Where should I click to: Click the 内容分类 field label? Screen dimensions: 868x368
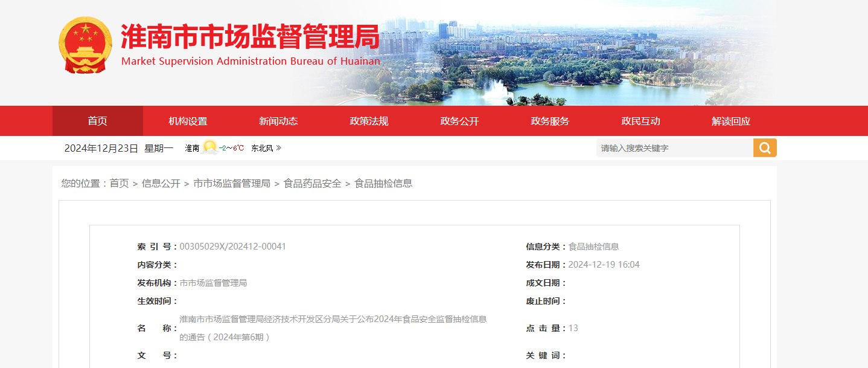[156, 265]
